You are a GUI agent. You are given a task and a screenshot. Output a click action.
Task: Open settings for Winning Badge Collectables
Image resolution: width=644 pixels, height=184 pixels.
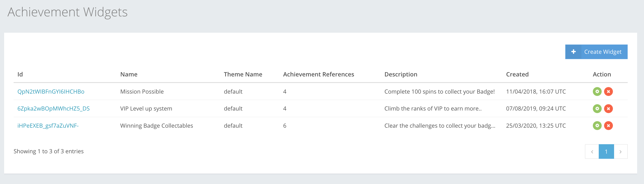pos(597,126)
